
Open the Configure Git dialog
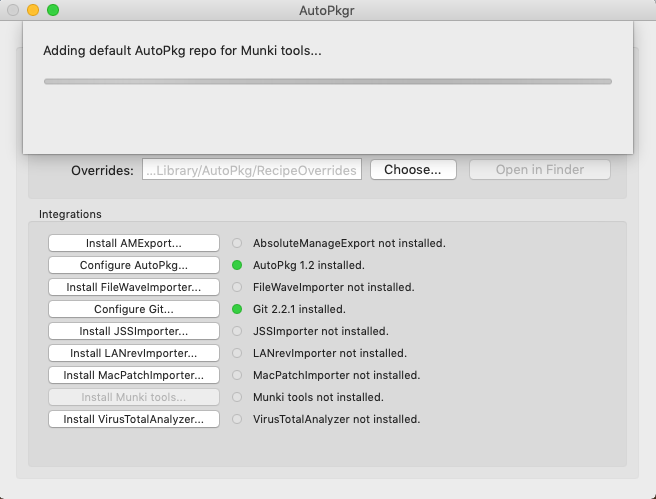(x=134, y=309)
